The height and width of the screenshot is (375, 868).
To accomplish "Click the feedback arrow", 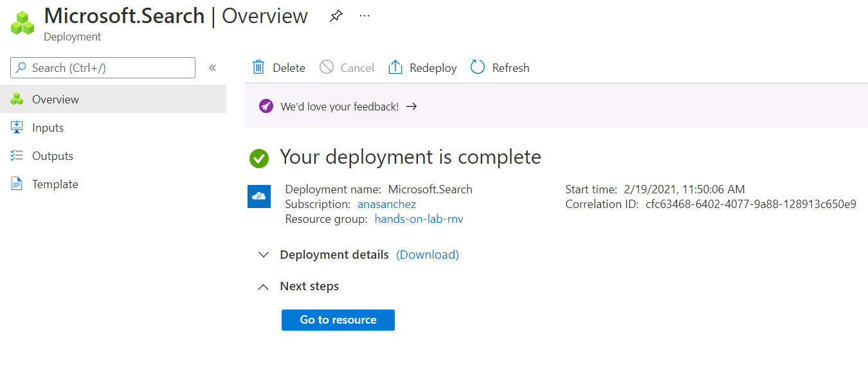I will click(411, 107).
